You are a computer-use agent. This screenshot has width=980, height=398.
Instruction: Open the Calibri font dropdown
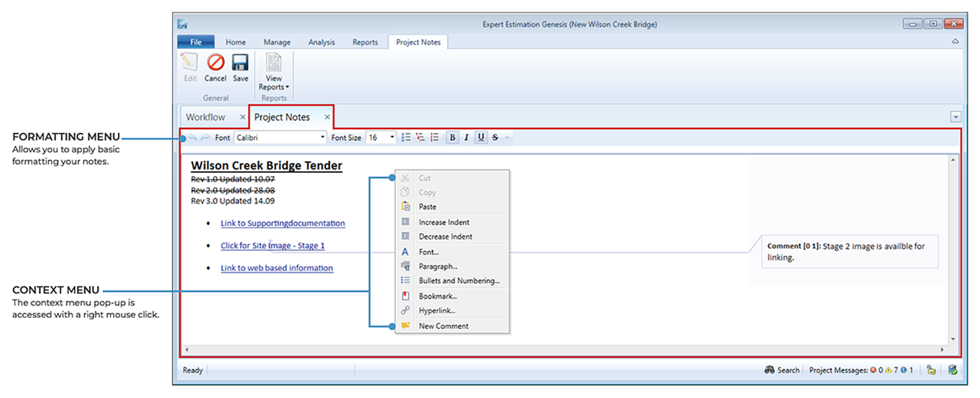pos(322,138)
